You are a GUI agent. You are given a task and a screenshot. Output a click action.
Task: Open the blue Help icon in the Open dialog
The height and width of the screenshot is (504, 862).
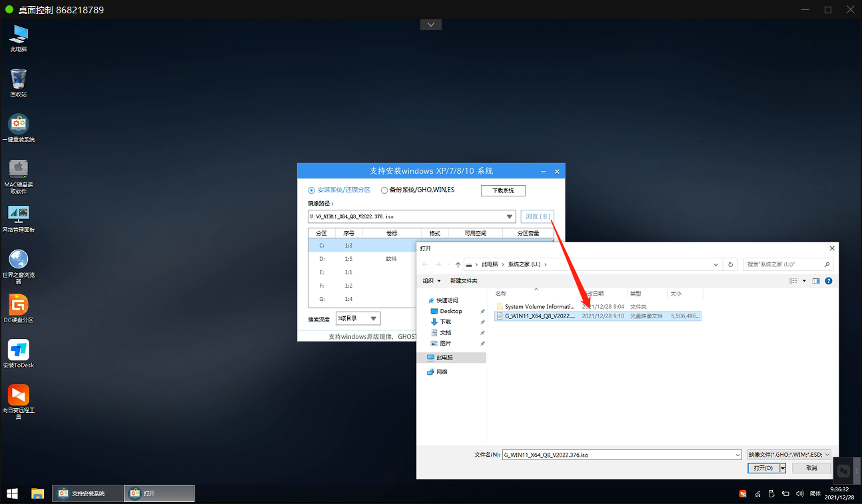[x=828, y=280]
